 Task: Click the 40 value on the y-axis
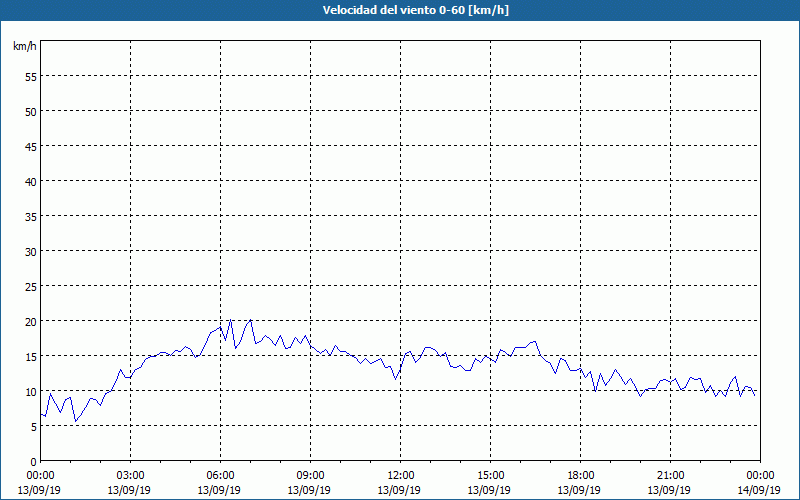(x=31, y=182)
